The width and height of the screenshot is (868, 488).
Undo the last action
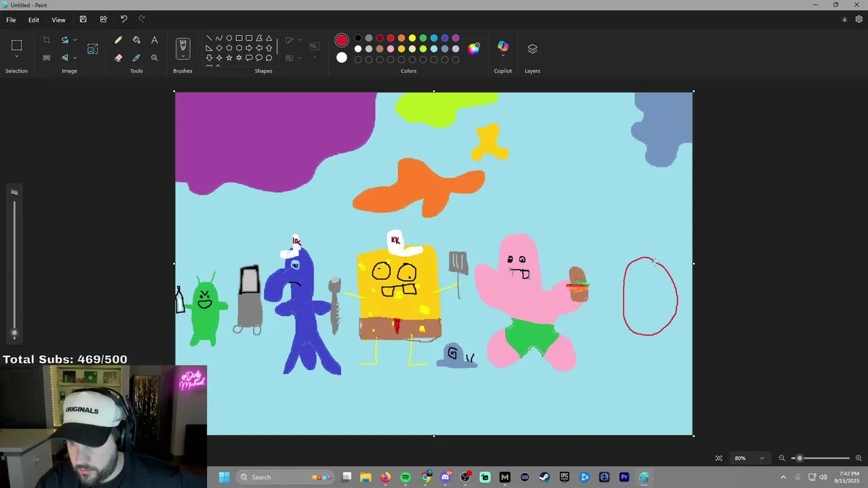point(123,20)
